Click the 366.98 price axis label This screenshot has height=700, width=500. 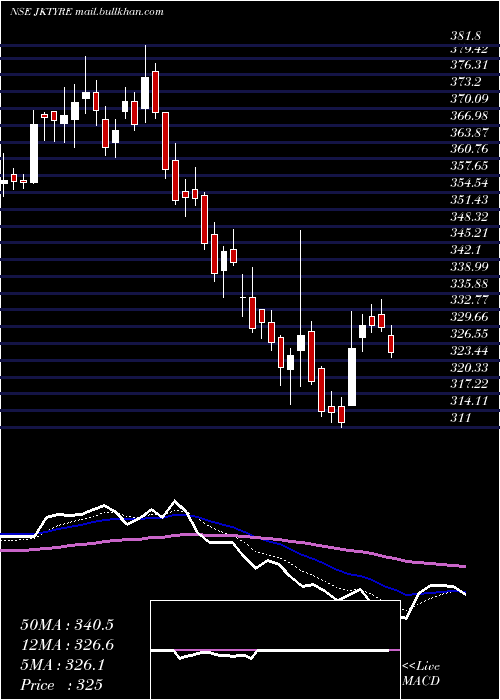(469, 116)
